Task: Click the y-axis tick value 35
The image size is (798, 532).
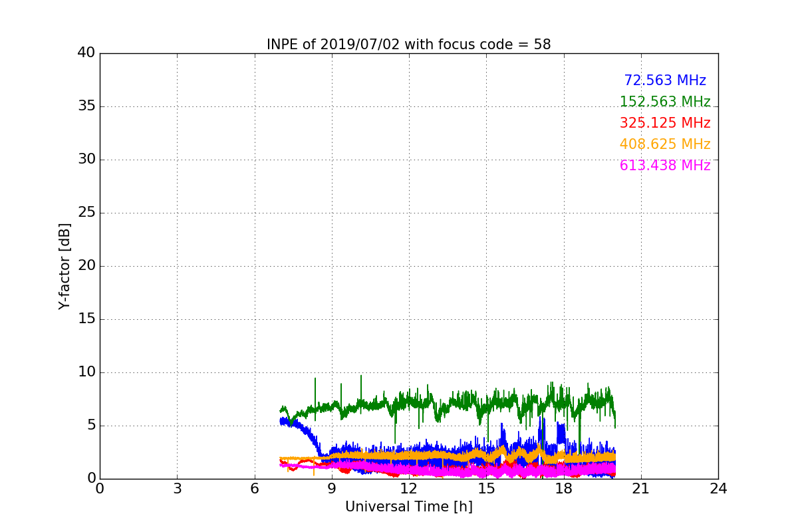Action: [x=86, y=106]
